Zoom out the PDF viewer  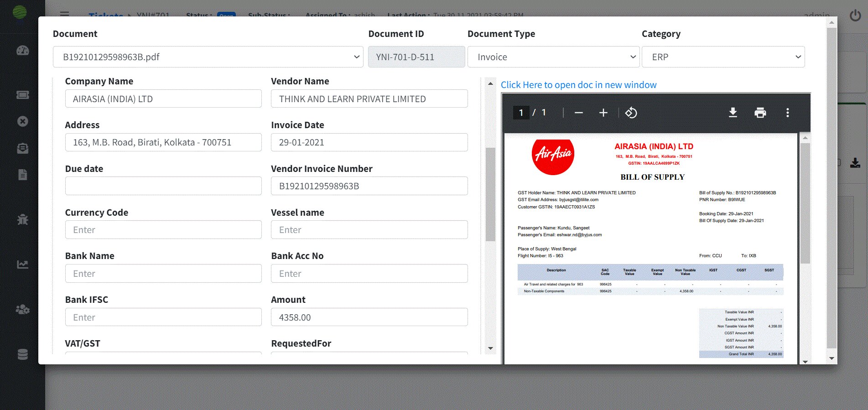578,113
